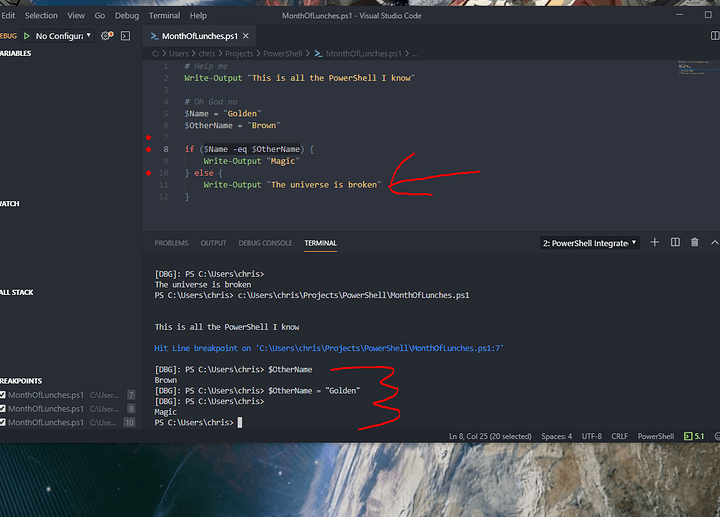
Task: Open the View menu
Action: click(76, 16)
